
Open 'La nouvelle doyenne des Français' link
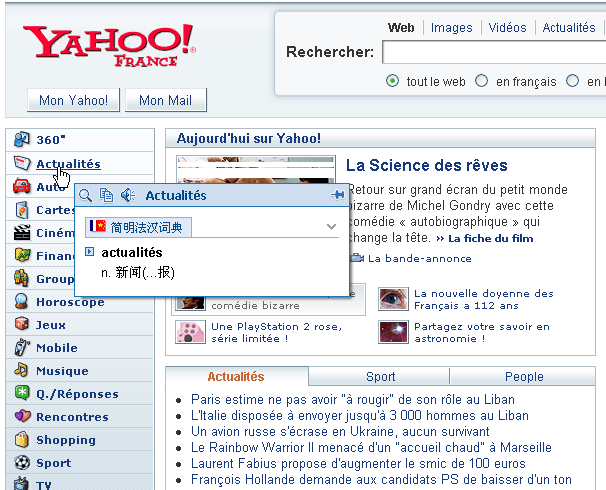pyautogui.click(x=484, y=299)
